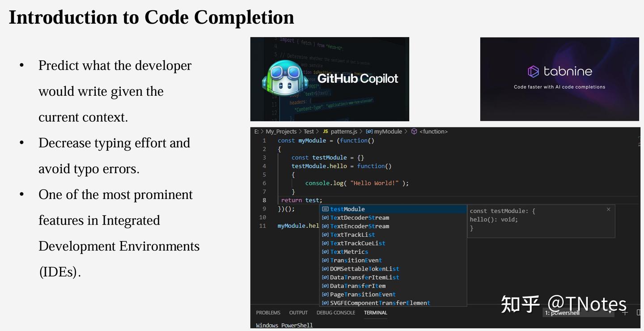The height and width of the screenshot is (331, 644).
Task: Select TransitionEvent completion entry
Action: pos(394,260)
